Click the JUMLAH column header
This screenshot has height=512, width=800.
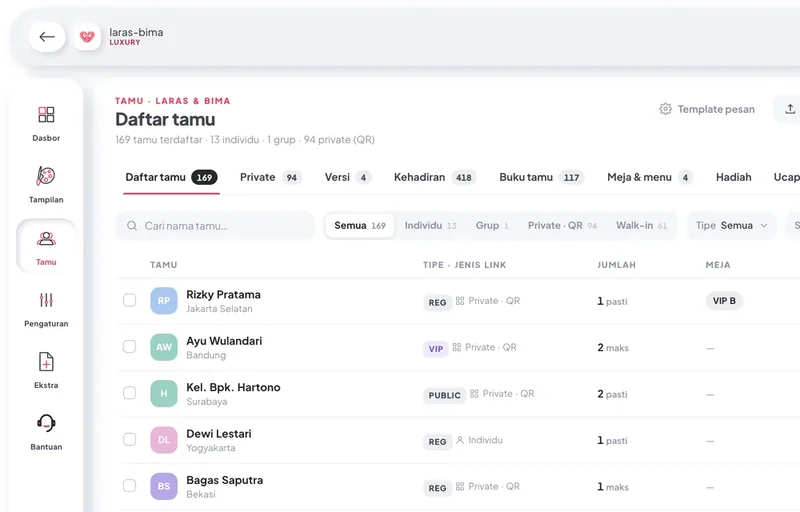616,265
